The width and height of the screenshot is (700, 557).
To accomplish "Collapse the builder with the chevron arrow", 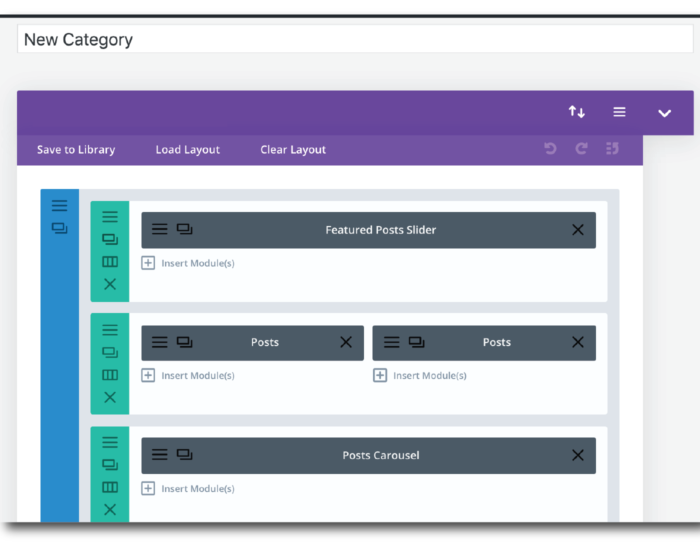I will tap(664, 113).
